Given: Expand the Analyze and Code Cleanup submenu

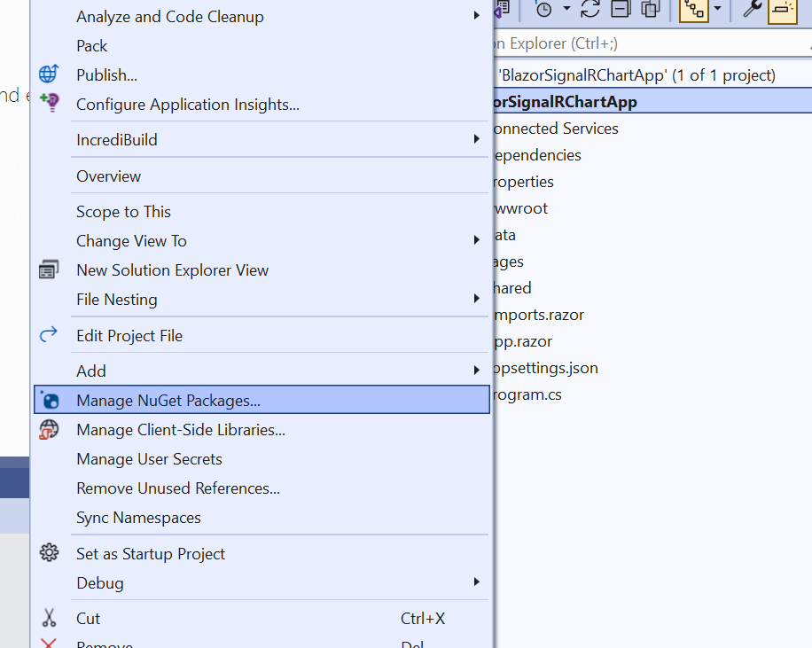Looking at the screenshot, I should [476, 16].
